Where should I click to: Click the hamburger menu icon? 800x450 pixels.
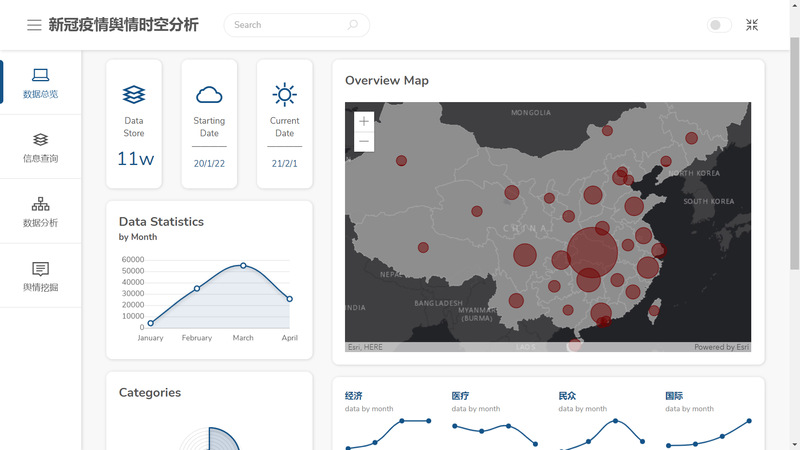click(34, 25)
